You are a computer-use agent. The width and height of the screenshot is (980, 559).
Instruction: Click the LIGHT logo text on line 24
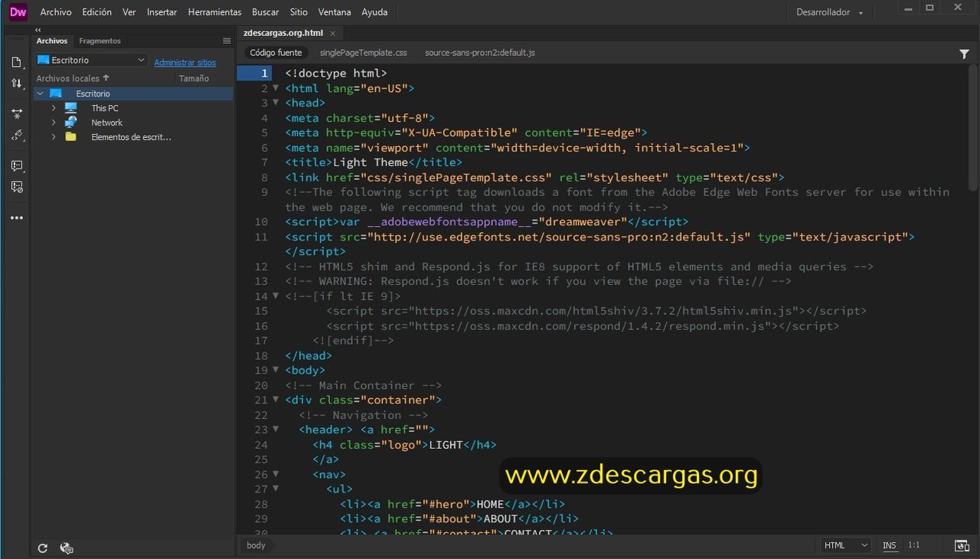[446, 444]
